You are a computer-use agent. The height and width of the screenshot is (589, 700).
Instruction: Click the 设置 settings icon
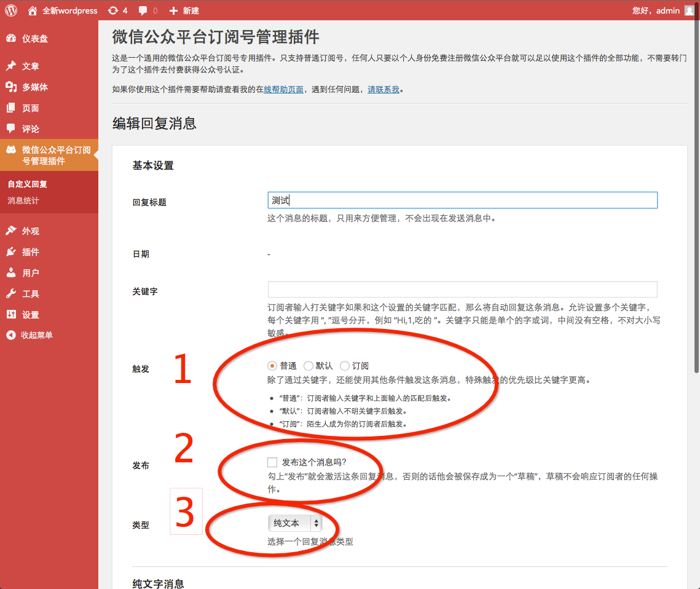[11, 314]
